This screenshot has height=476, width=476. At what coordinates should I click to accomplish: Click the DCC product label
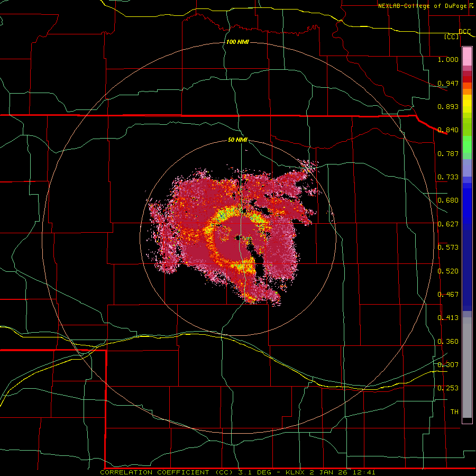(465, 32)
